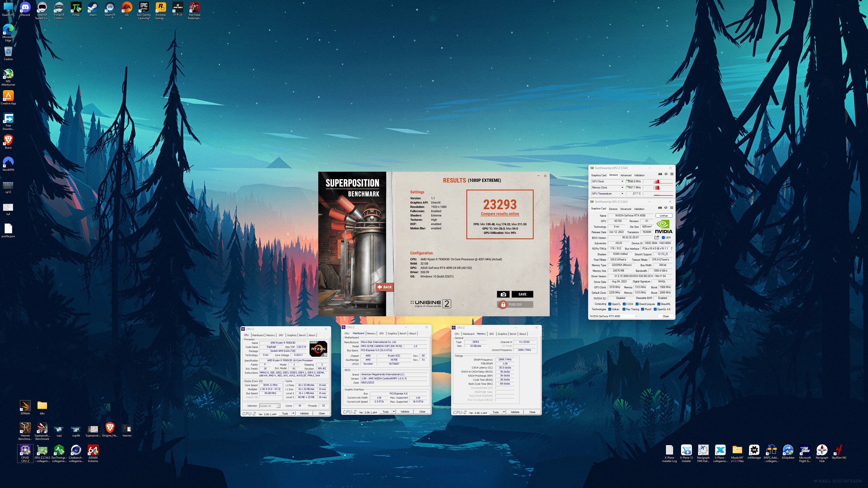Open the Socket #1 selection dropdown in CPU-Z
Image resolution: width=868 pixels, height=488 pixels.
point(270,406)
